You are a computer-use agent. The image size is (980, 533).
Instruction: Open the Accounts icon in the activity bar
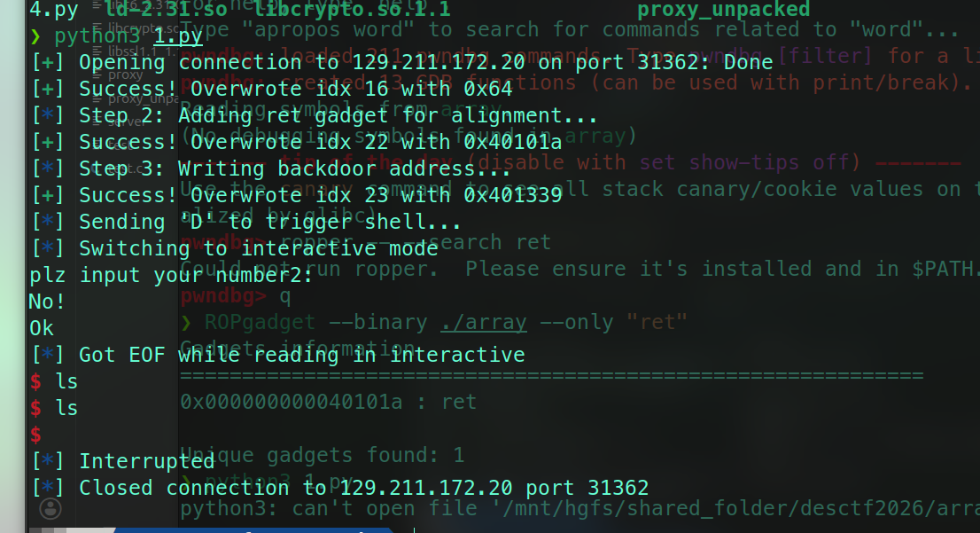tap(50, 508)
